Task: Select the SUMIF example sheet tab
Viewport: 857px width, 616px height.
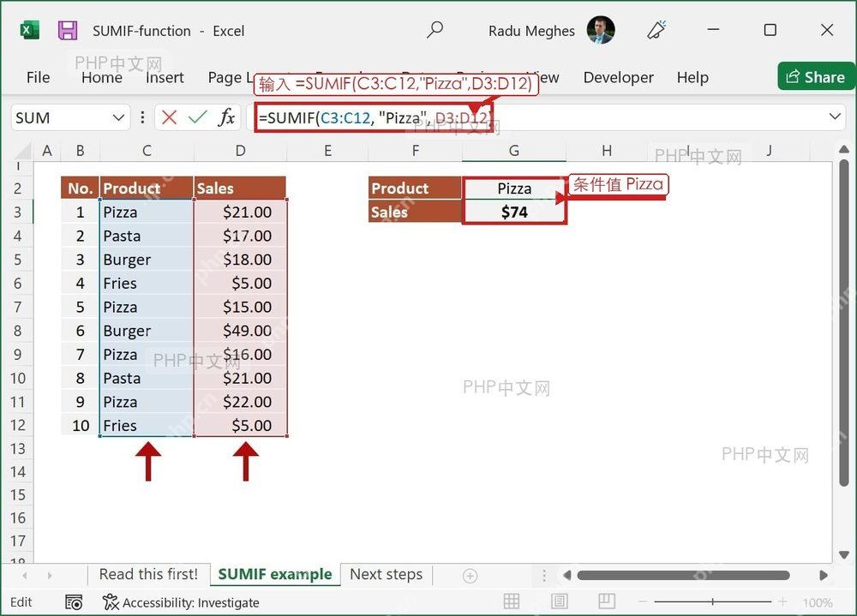Action: (275, 575)
